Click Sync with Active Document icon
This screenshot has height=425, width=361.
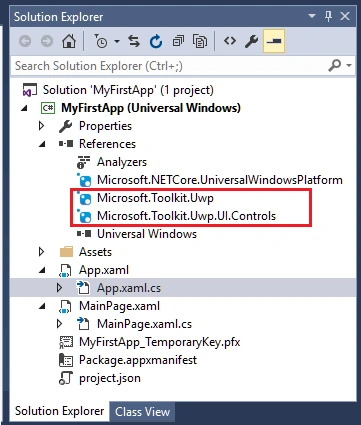click(x=134, y=41)
